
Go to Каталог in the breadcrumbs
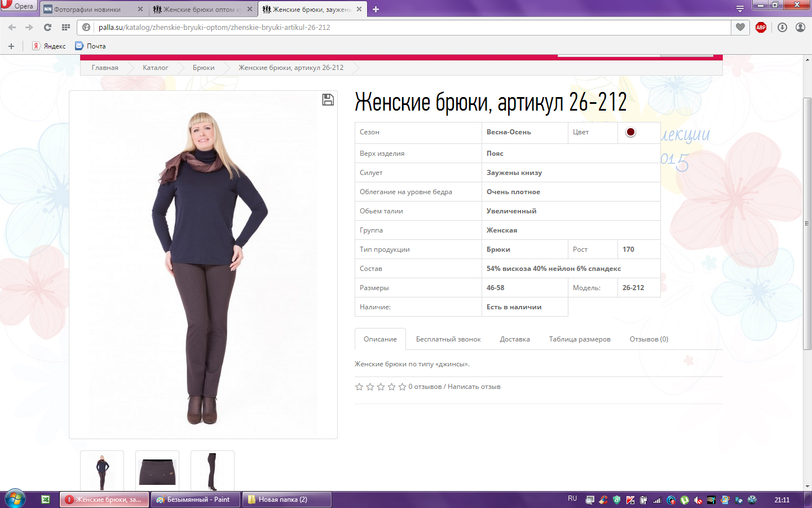(x=155, y=68)
